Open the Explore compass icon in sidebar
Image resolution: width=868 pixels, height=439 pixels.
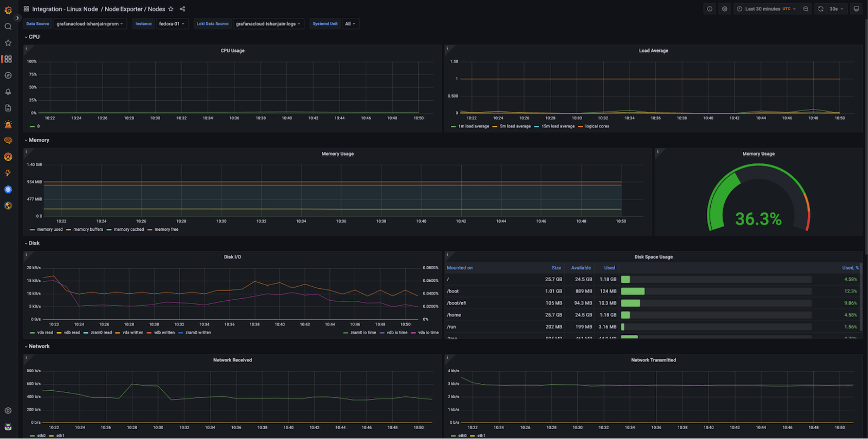pos(8,75)
